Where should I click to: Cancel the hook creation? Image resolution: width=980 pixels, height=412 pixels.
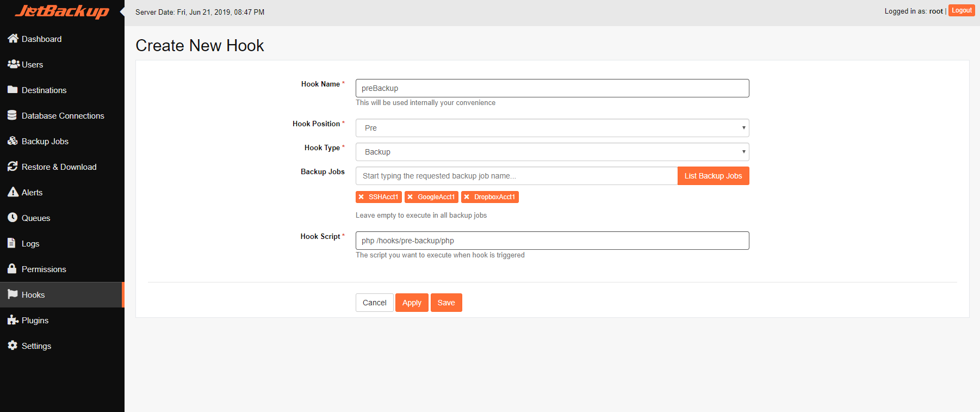click(x=374, y=303)
